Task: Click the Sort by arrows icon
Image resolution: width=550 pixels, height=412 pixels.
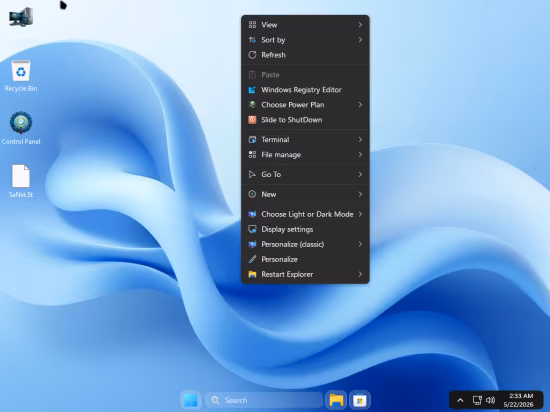Action: click(252, 40)
